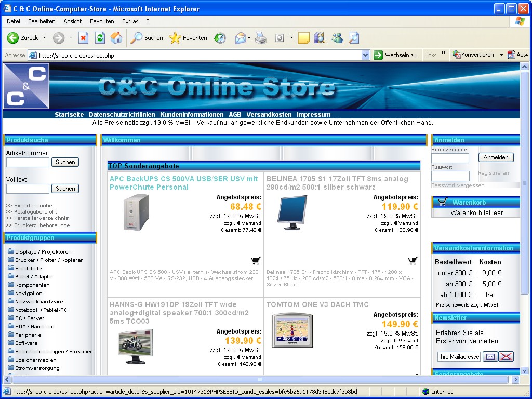The width and height of the screenshot is (532, 399).
Task: Click the Artikelnummer input field
Action: pos(28,163)
